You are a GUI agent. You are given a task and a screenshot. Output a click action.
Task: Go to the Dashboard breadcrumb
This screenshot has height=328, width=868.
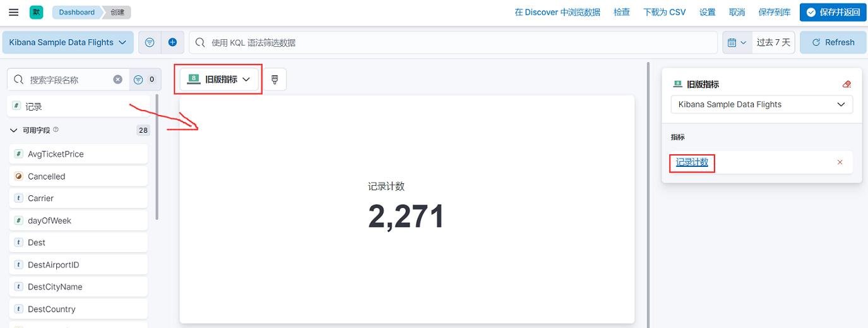pyautogui.click(x=77, y=12)
